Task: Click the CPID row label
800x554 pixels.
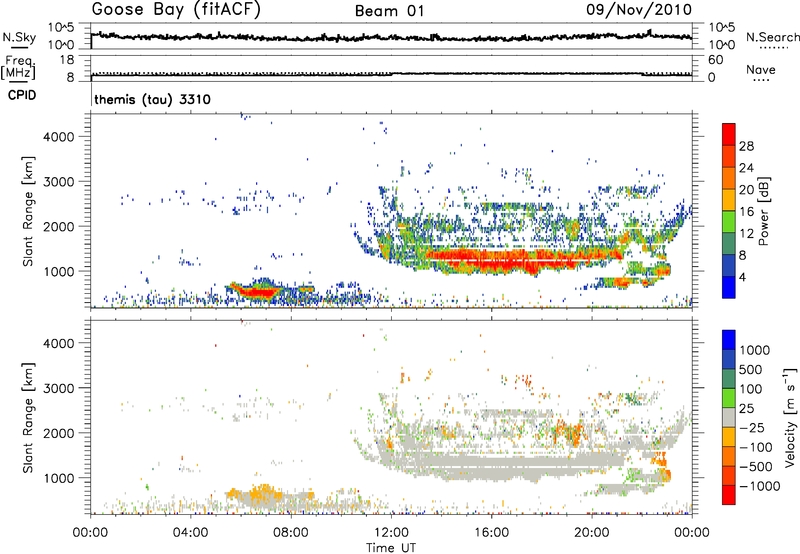Action: [x=22, y=95]
